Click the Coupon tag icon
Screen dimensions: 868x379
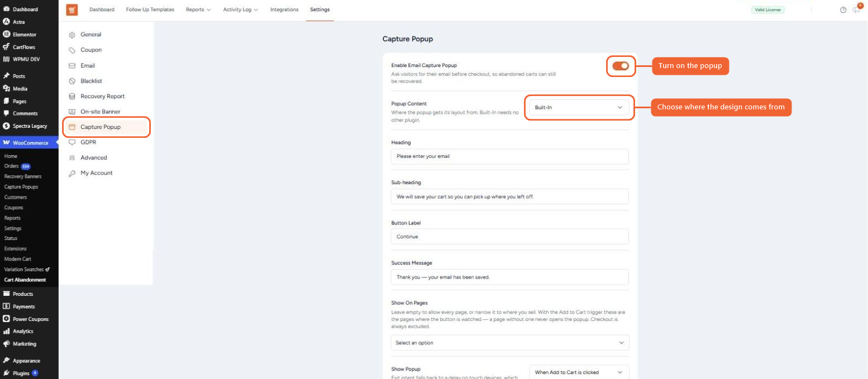point(71,50)
